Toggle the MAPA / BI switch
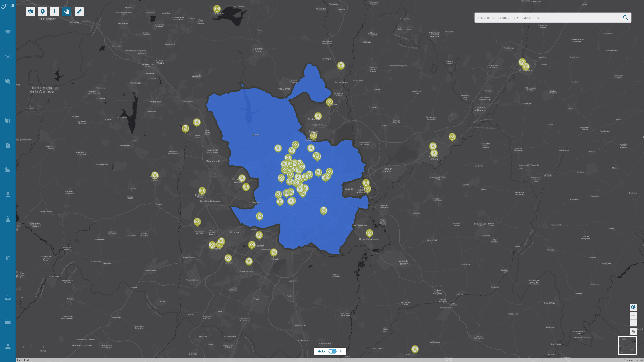The width and height of the screenshot is (644, 362). point(332,351)
